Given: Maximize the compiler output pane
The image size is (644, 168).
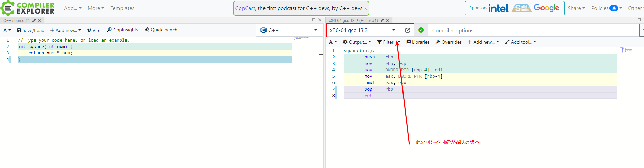Looking at the screenshot, I should coord(639,20).
